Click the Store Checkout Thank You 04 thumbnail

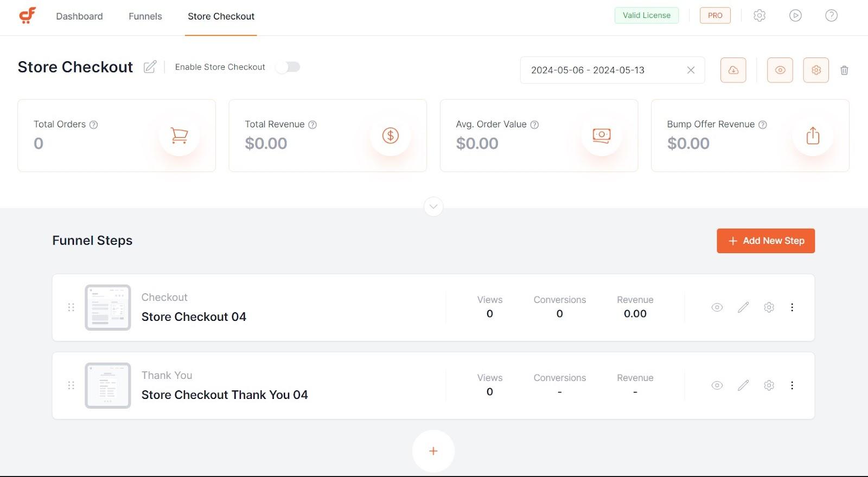pyautogui.click(x=108, y=385)
